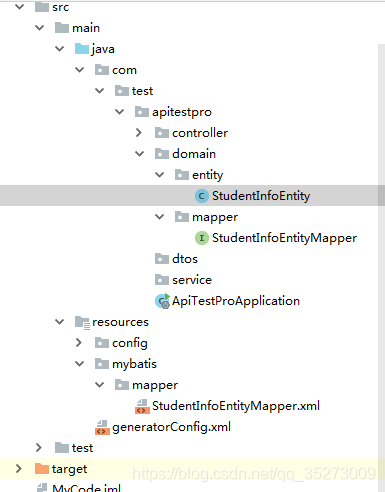Collapse the mapper folder chevron under mybatis
The height and width of the screenshot is (492, 385).
tap(100, 385)
